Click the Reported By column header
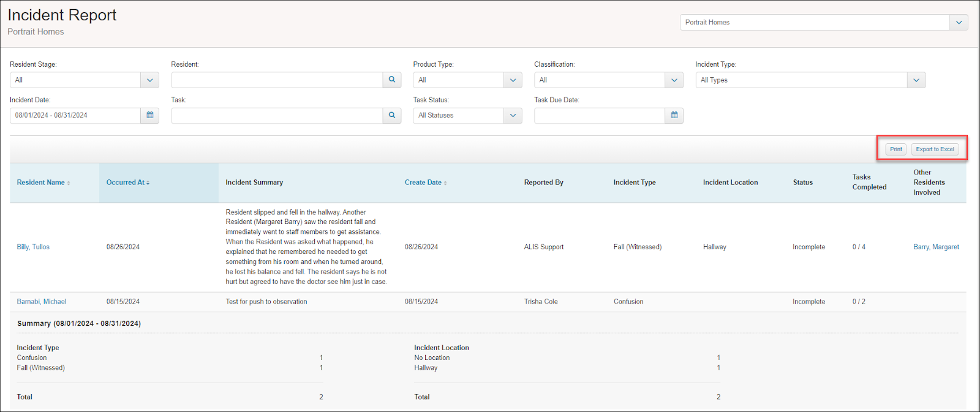 coord(544,182)
